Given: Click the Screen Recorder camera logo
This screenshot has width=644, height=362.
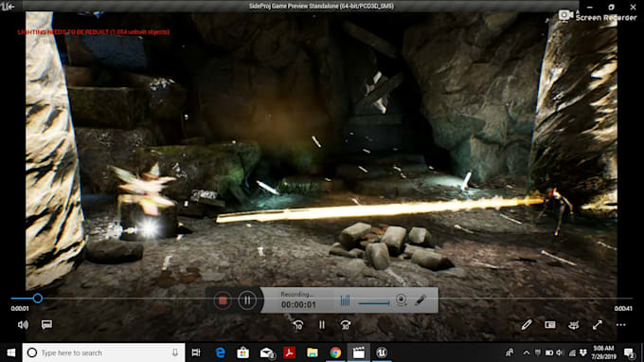Looking at the screenshot, I should click(566, 15).
